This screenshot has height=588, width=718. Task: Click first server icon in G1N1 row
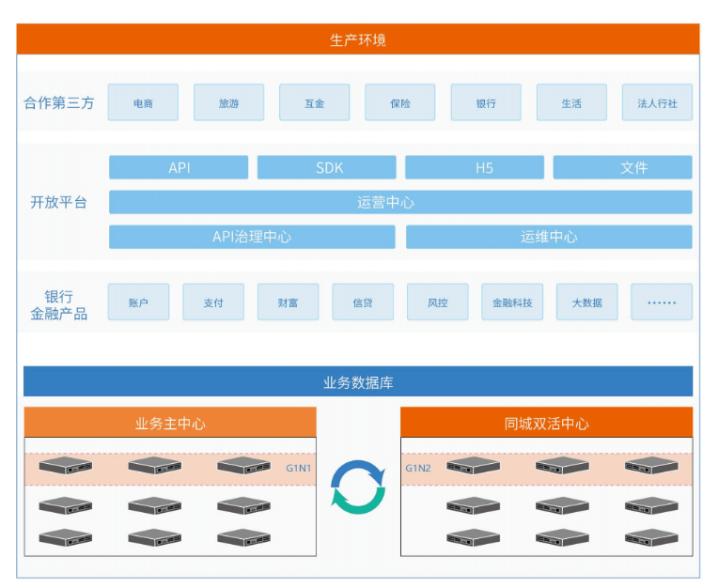pos(66,466)
